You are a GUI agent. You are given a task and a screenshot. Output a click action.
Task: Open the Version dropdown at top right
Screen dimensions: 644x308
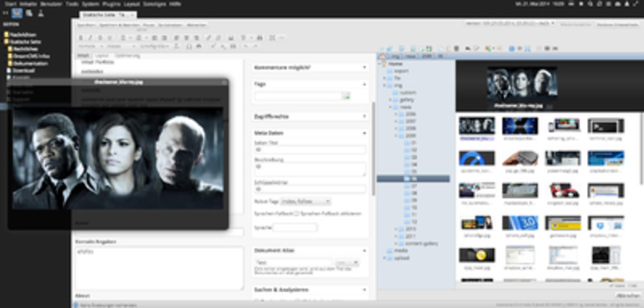coord(510,24)
